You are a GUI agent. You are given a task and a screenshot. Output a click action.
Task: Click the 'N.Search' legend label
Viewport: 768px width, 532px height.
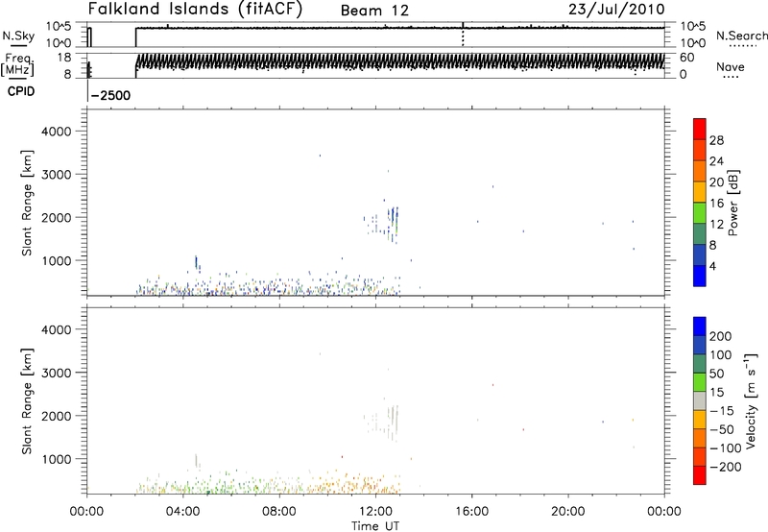pos(741,36)
